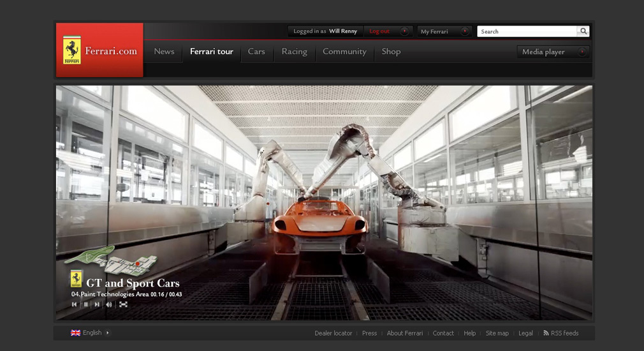Image resolution: width=644 pixels, height=351 pixels.
Task: Select the Racing navigation tab
Action: [x=294, y=52]
